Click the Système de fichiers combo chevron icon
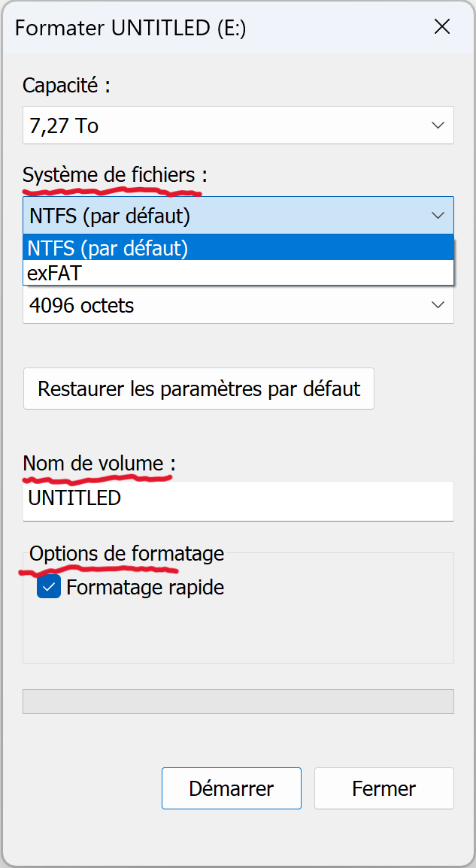The image size is (476, 868). pos(438,216)
